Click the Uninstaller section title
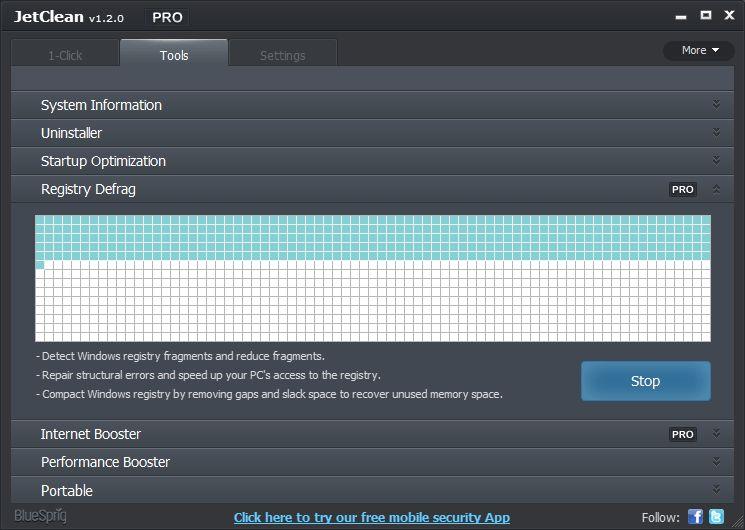This screenshot has height=530, width=745. point(71,133)
